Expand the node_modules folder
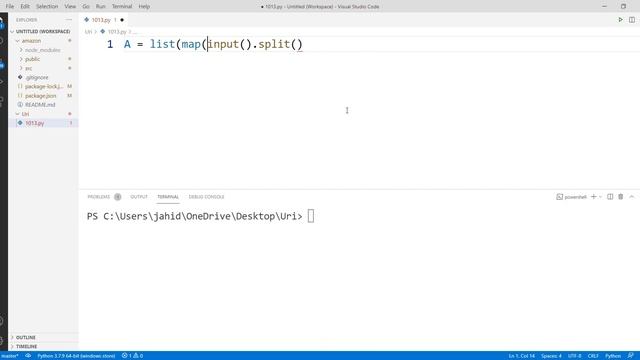 tap(42, 50)
